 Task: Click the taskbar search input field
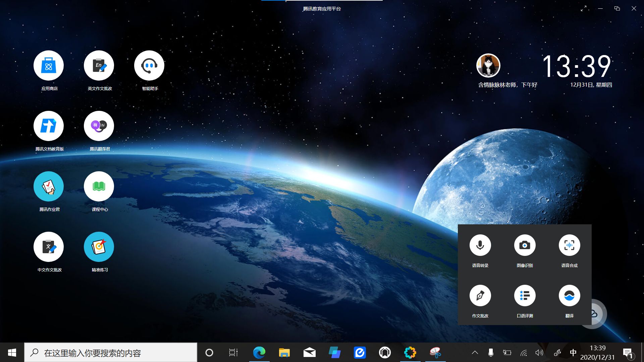111,353
